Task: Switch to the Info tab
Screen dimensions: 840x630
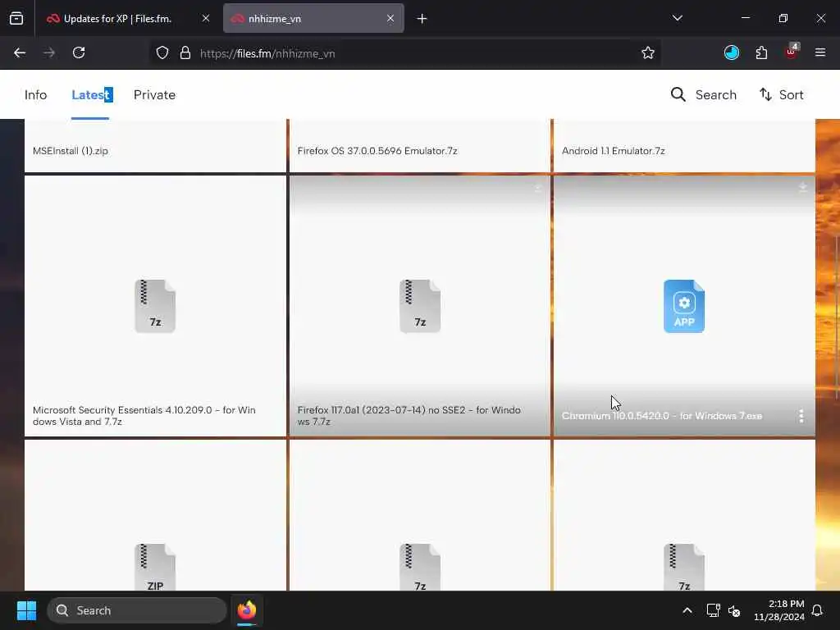Action: click(35, 95)
